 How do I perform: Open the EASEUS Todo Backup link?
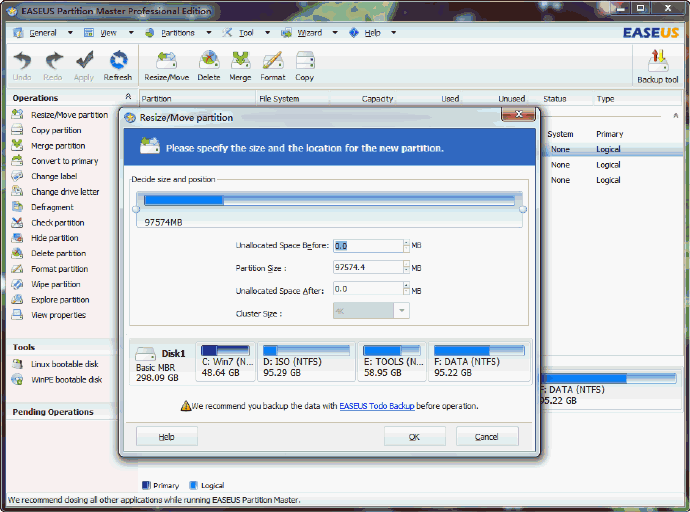click(377, 406)
